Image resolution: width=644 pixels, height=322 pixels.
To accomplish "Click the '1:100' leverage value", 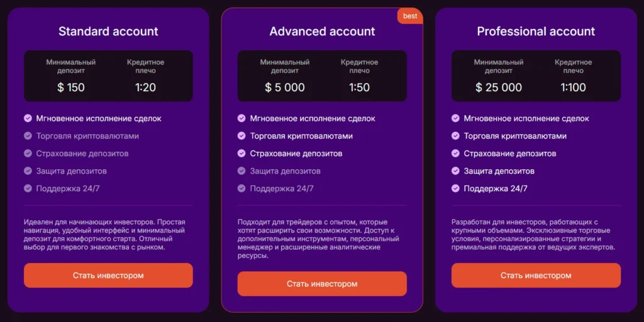I will [573, 87].
